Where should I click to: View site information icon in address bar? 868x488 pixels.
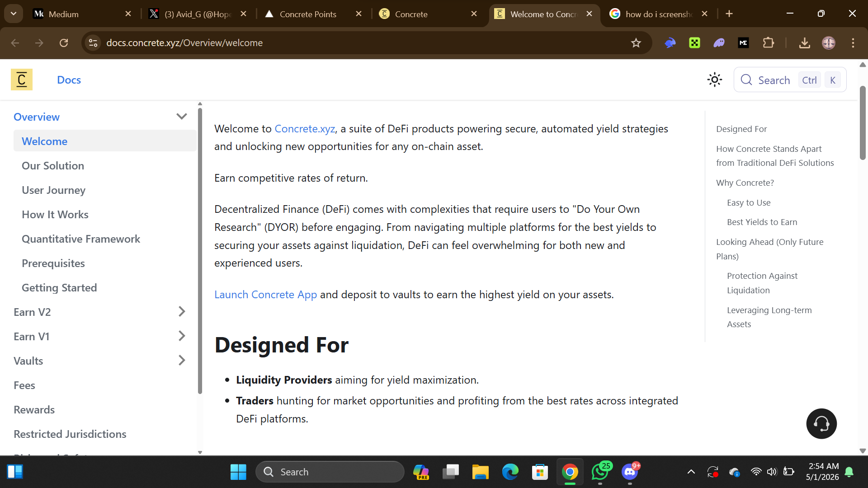coord(93,43)
